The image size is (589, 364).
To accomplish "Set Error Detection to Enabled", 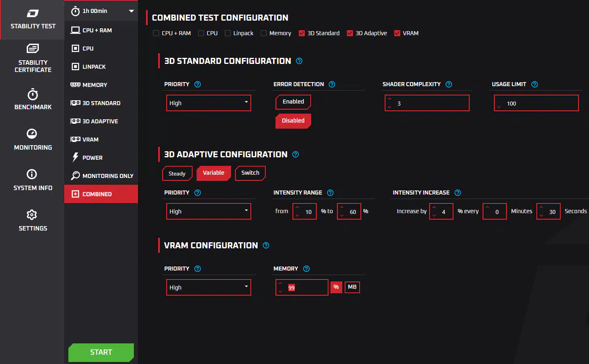I will coord(293,102).
